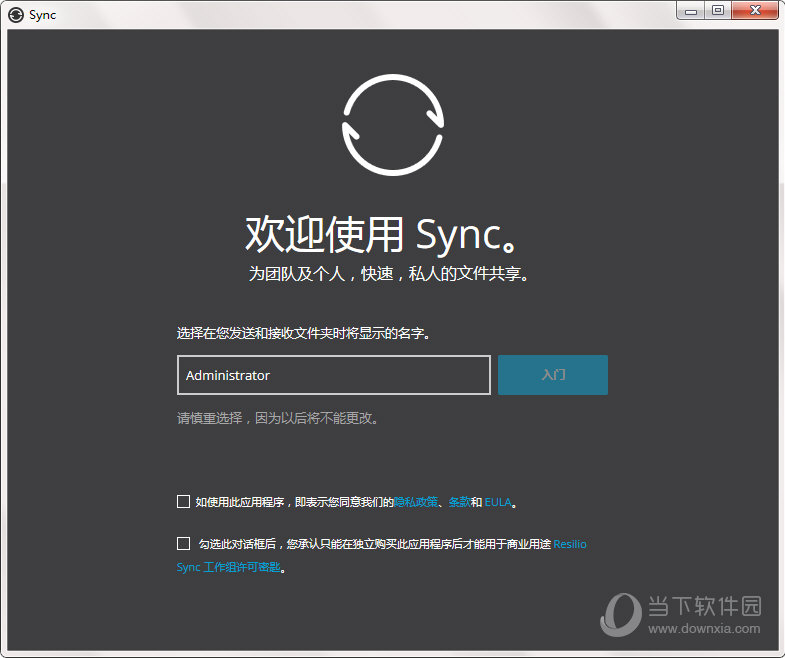
Task: Open the EULA link
Action: [x=498, y=502]
